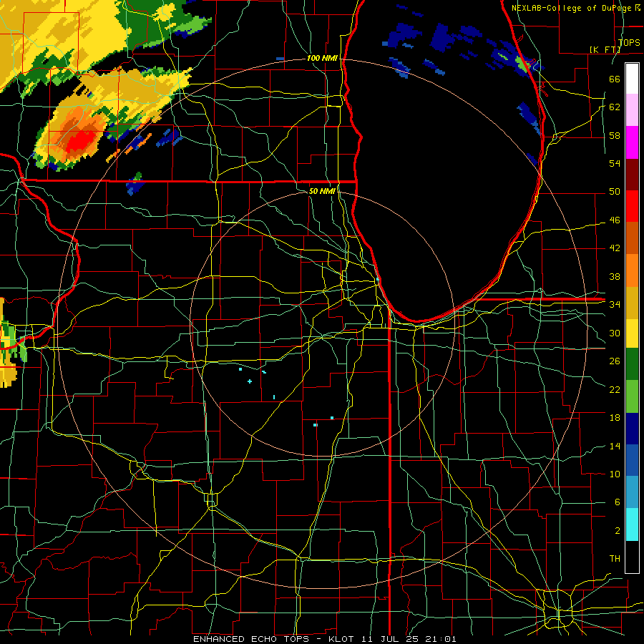Viewport: 644px width, 644px height.
Task: Click the dark orange legend band near 42
Action: [632, 238]
